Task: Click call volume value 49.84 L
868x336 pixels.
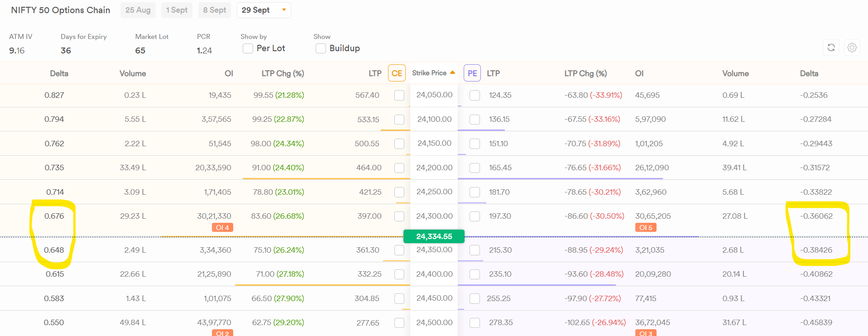Action: (x=133, y=322)
